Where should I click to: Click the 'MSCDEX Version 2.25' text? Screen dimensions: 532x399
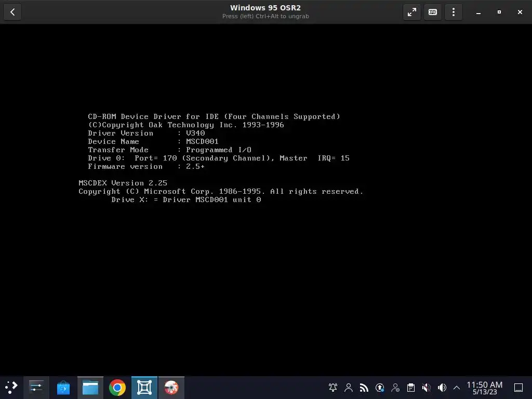coord(123,183)
